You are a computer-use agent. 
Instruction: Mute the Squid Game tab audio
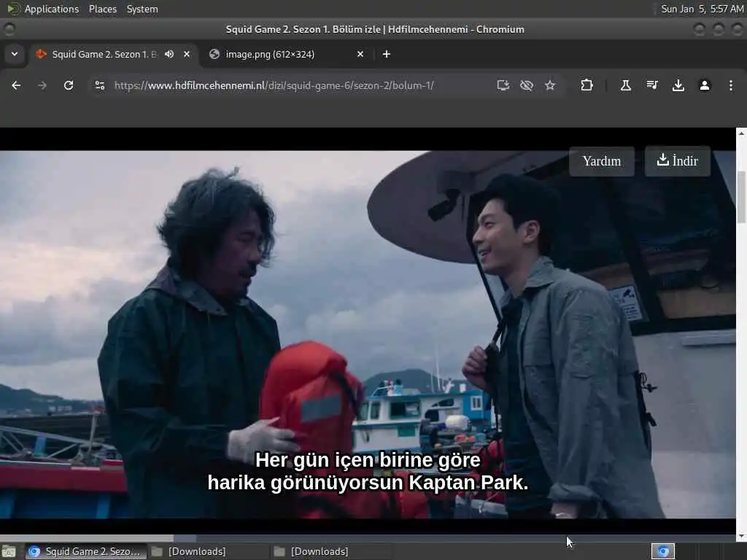pos(169,54)
